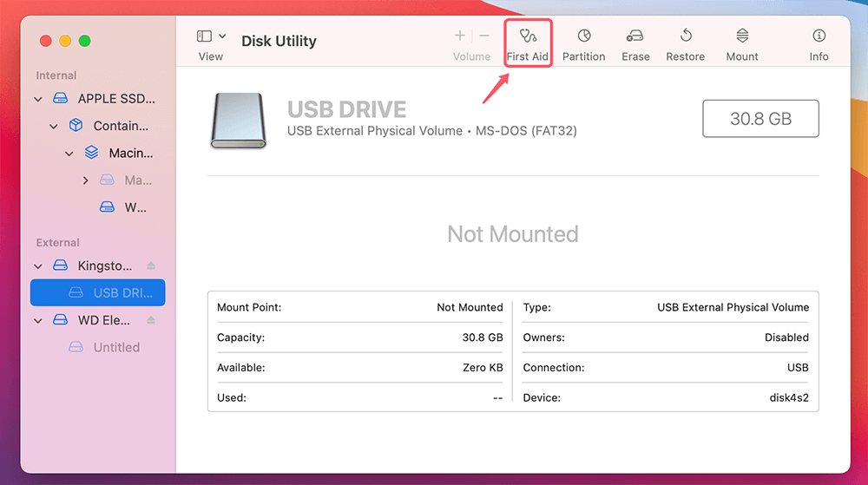Open the View sidebar dropdown
The image size is (868, 485).
[x=212, y=36]
